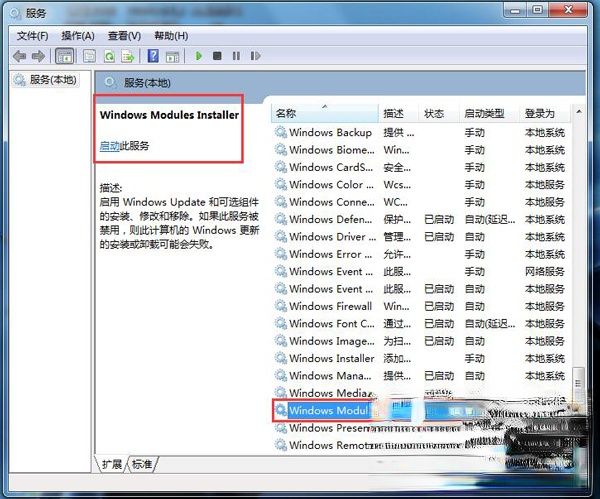
Task: Select the Windows Biome... service row
Action: point(421,150)
